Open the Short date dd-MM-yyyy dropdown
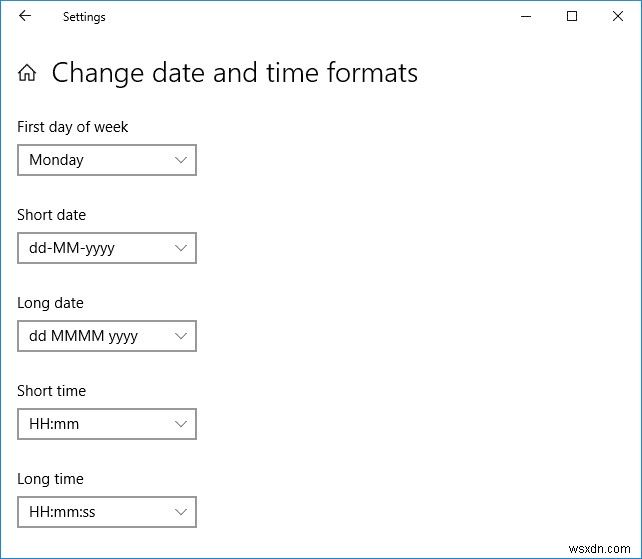This screenshot has width=642, height=559. [106, 248]
